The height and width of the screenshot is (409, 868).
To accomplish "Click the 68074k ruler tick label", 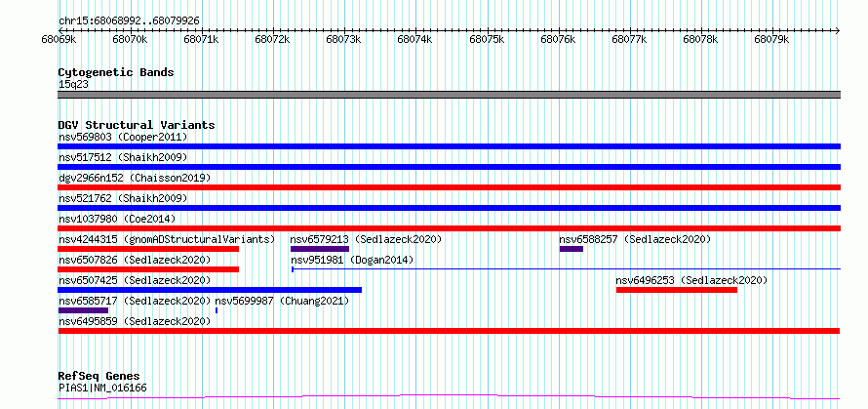I will point(415,40).
